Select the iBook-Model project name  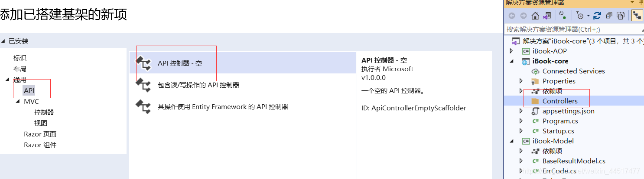[x=553, y=141]
